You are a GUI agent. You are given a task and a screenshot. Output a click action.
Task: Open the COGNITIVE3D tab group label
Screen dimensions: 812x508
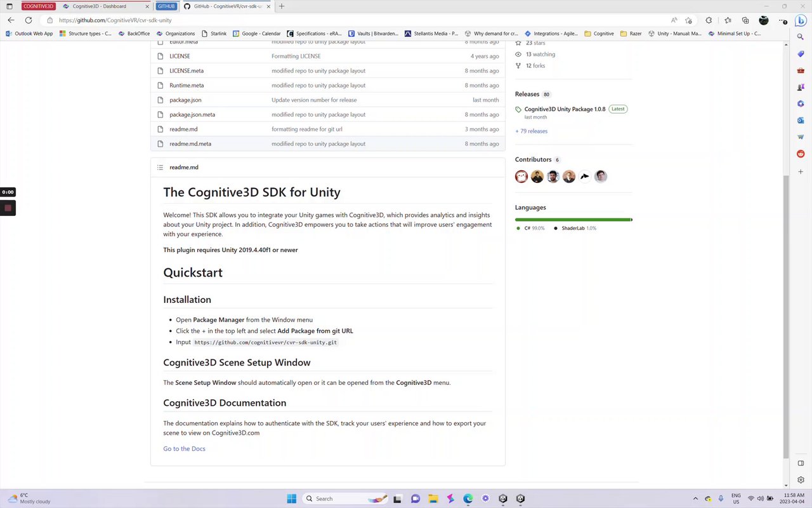[x=38, y=6]
